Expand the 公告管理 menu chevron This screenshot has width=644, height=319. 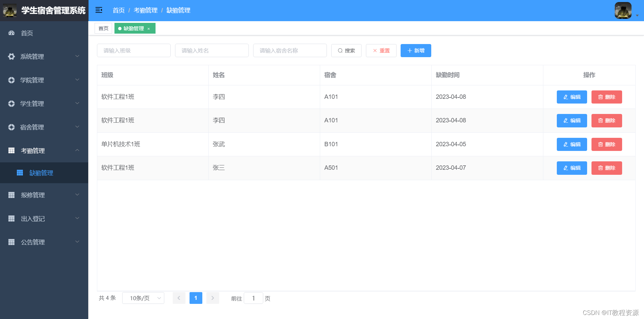77,242
